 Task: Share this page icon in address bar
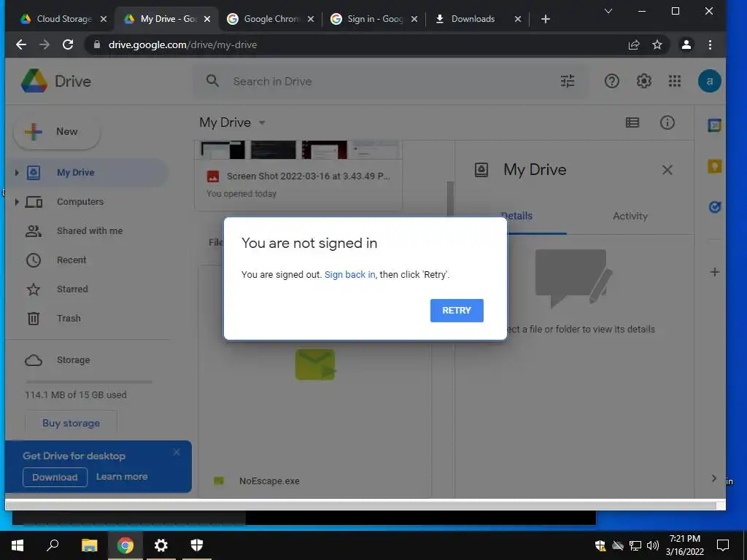634,44
